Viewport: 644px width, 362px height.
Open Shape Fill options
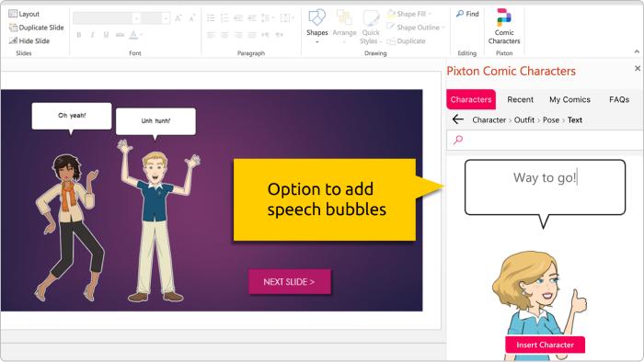pyautogui.click(x=409, y=14)
